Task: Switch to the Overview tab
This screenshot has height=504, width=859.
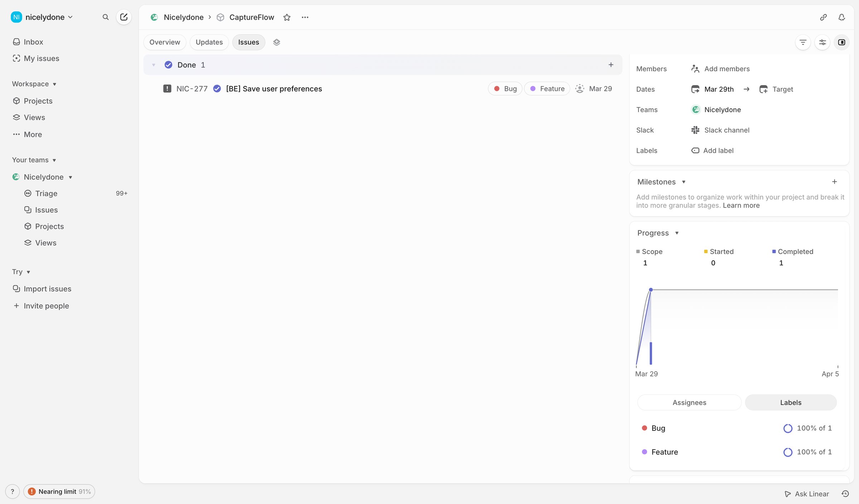Action: pos(165,42)
